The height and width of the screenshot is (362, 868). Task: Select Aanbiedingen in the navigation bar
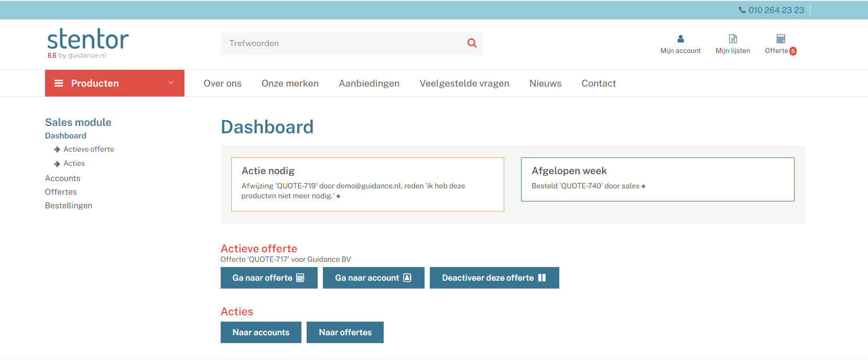[x=369, y=83]
